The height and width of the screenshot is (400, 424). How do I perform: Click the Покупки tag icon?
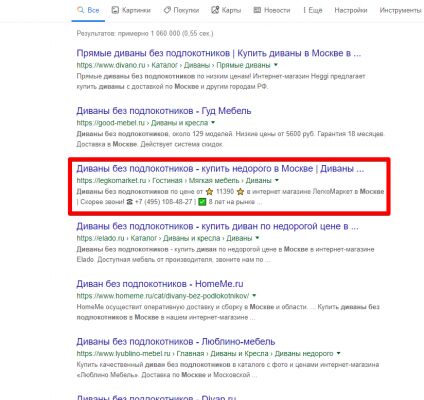click(x=167, y=10)
